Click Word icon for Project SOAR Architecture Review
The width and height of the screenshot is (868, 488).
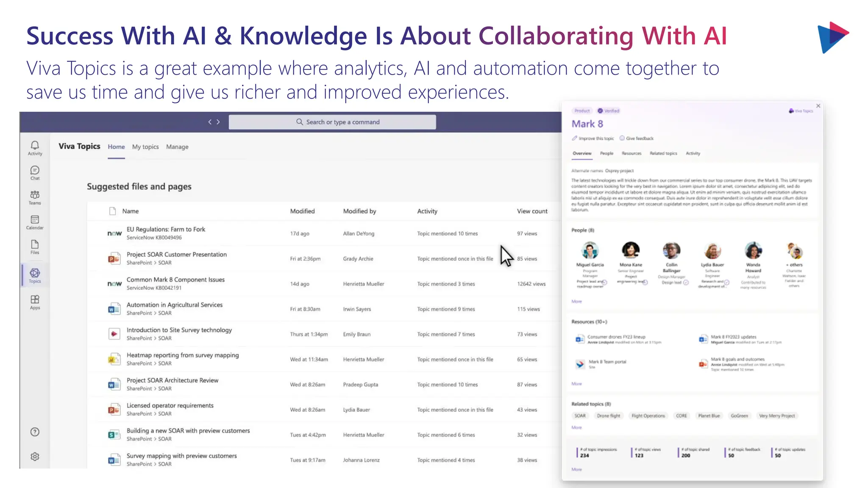pos(114,385)
